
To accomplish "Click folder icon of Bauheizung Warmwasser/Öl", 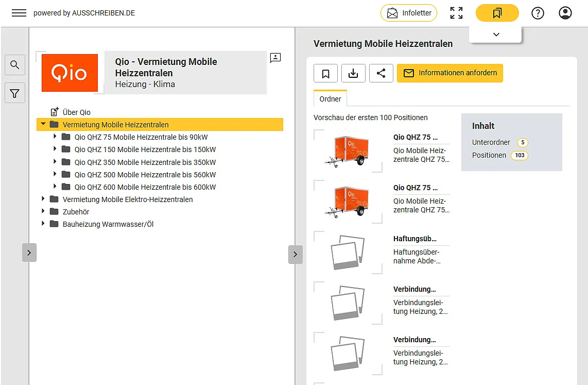I will (x=54, y=224).
